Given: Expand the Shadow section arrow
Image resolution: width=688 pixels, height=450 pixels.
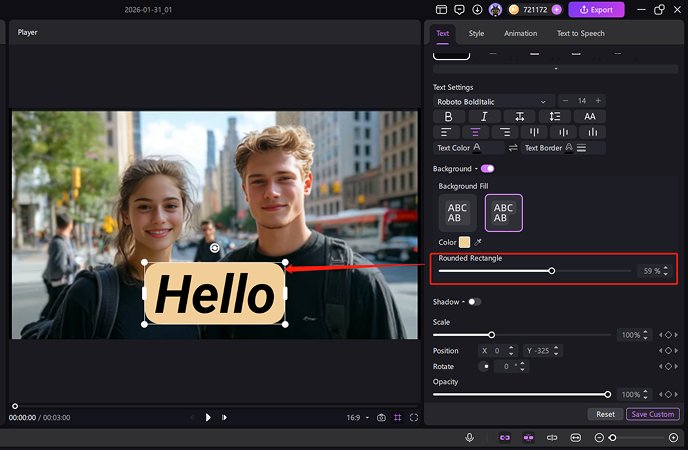Looking at the screenshot, I should (463, 302).
